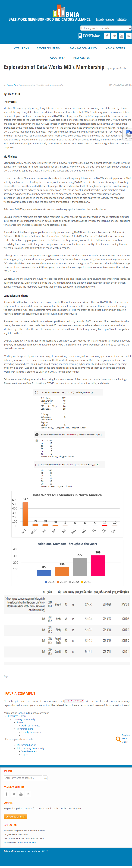
Task: Focus header keyword search field
Action: pyautogui.click(x=103, y=28)
